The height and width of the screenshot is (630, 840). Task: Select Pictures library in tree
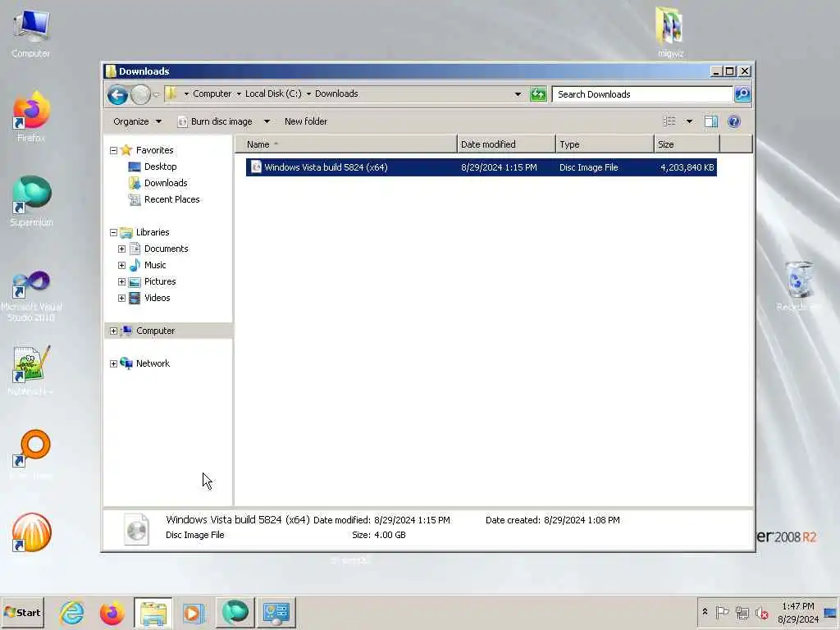tap(160, 282)
